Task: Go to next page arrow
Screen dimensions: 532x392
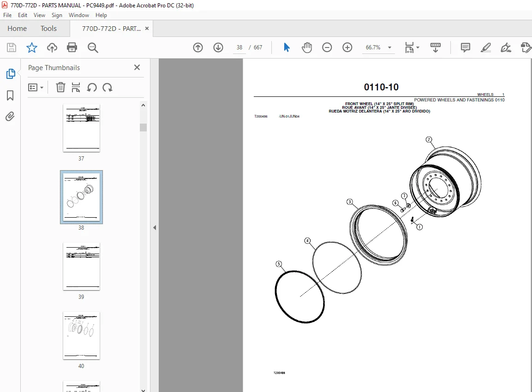Action: pos(218,48)
